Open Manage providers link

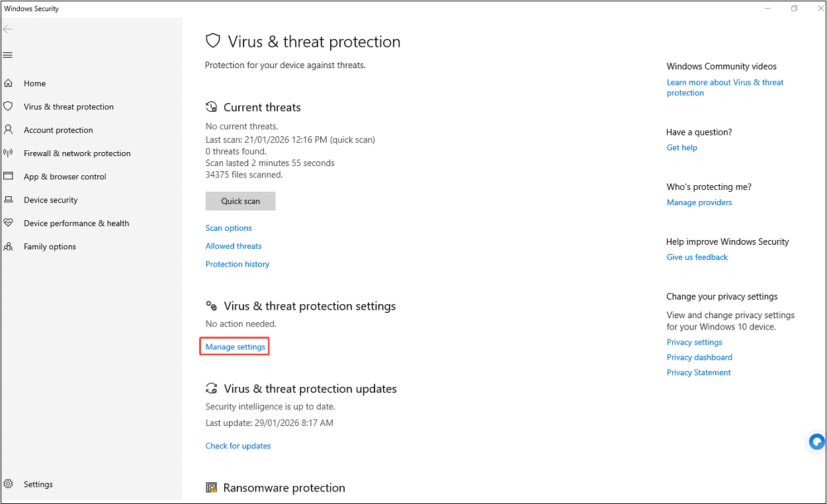(x=699, y=202)
